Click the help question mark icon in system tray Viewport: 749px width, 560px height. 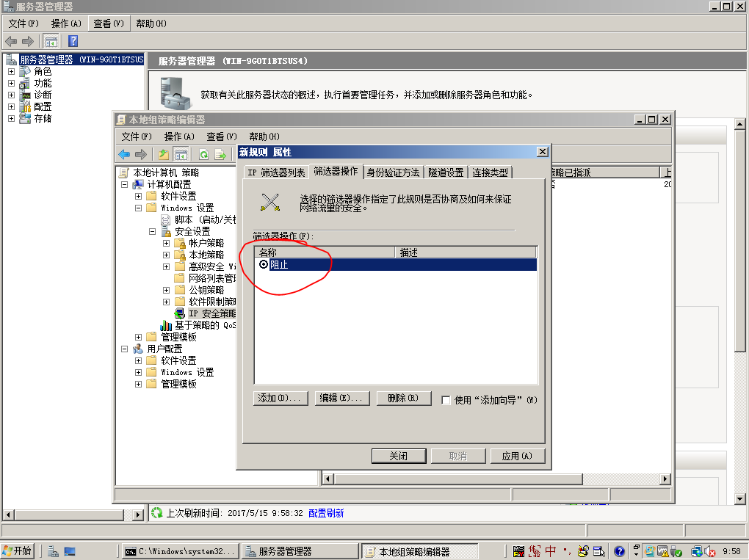coord(619,551)
